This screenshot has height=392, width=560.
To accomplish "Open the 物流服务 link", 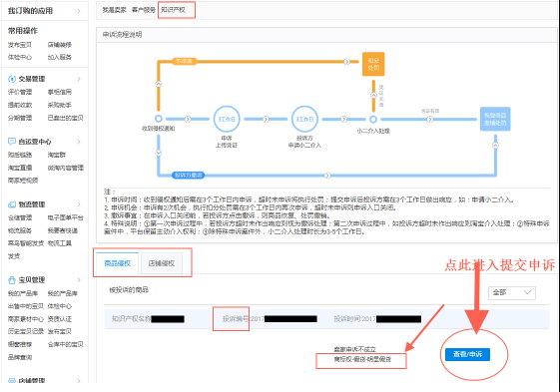I will (x=20, y=230).
